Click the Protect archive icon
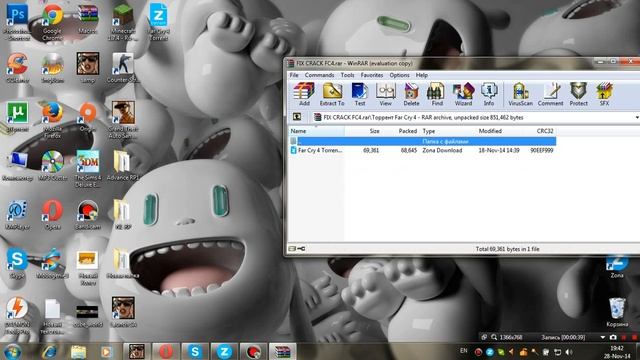640x360 pixels. point(578,94)
